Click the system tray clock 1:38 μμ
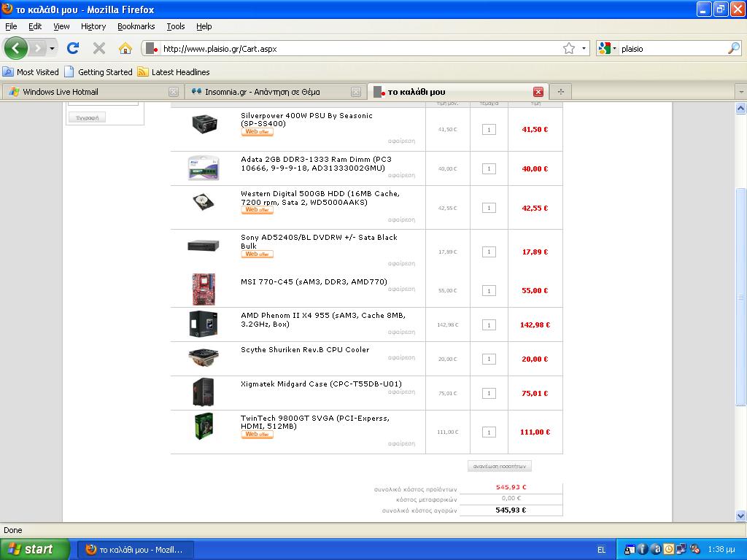The height and width of the screenshot is (560, 747). coord(721,550)
